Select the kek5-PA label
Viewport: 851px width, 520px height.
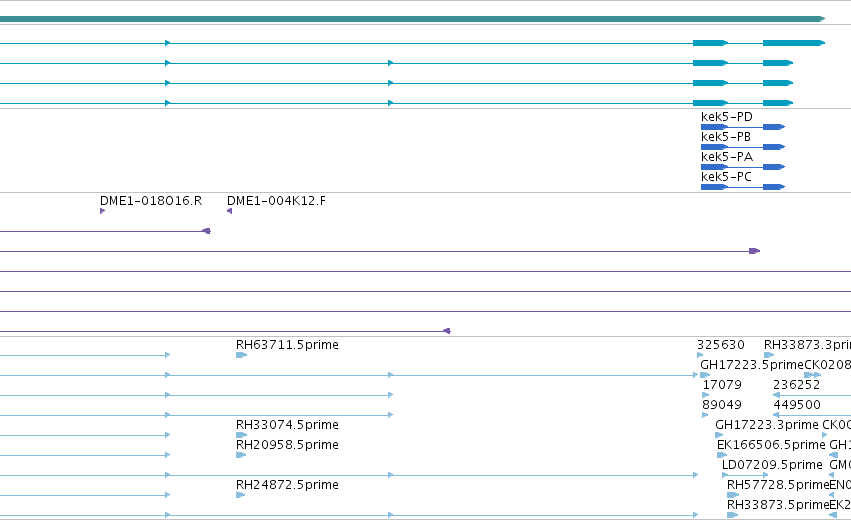pos(727,157)
